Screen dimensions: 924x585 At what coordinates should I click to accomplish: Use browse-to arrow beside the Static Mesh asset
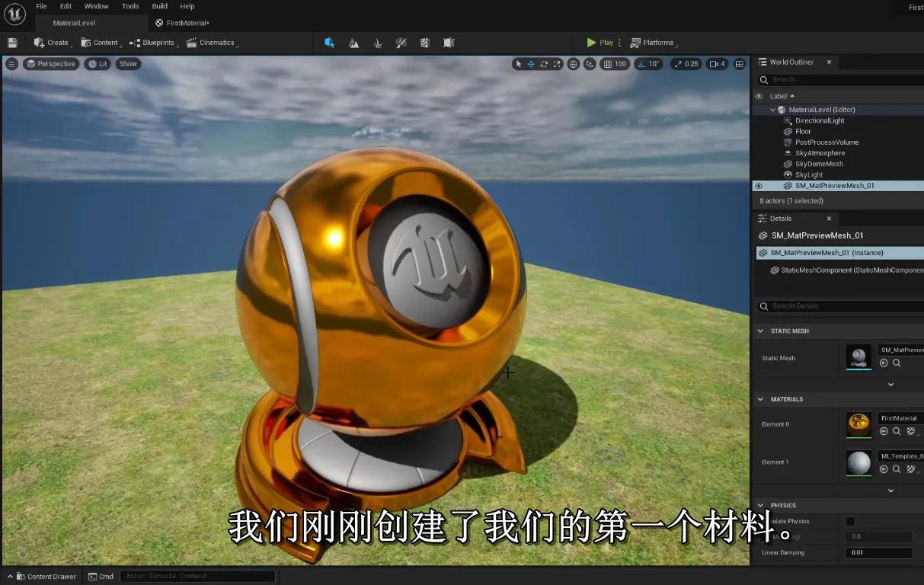click(883, 363)
